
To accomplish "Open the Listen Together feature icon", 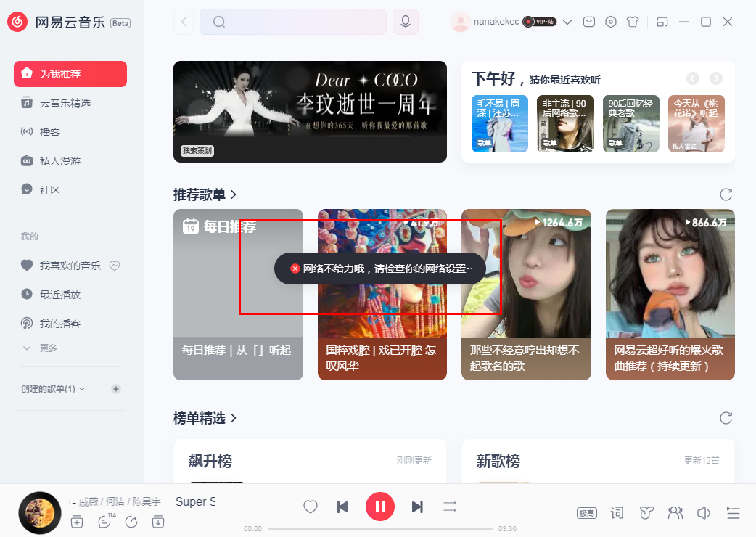I will [675, 512].
